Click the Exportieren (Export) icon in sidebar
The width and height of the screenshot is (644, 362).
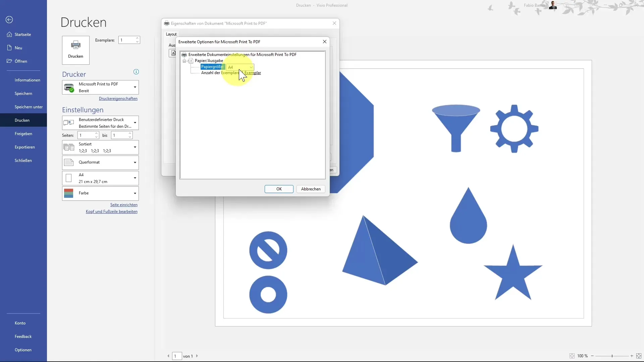point(24,147)
